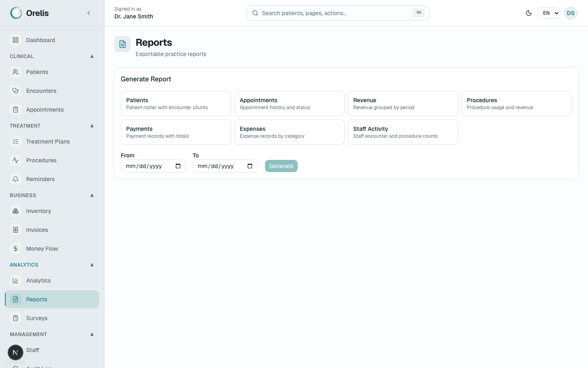Screen dimensions: 588x368
Task: Open the DS user avatar menu
Action: click(x=571, y=13)
